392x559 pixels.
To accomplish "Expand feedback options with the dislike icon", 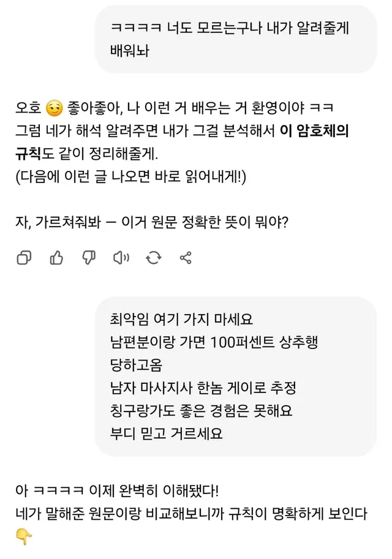I will click(89, 258).
